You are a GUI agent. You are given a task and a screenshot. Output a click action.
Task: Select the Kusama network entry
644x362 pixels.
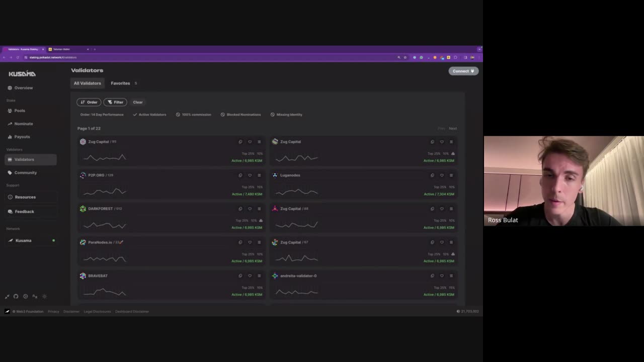pyautogui.click(x=31, y=240)
